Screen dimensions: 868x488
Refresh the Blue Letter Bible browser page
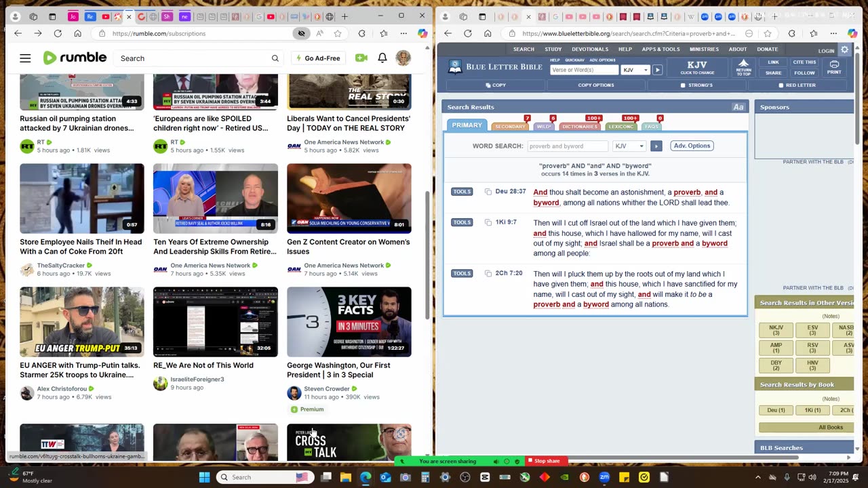click(x=468, y=33)
